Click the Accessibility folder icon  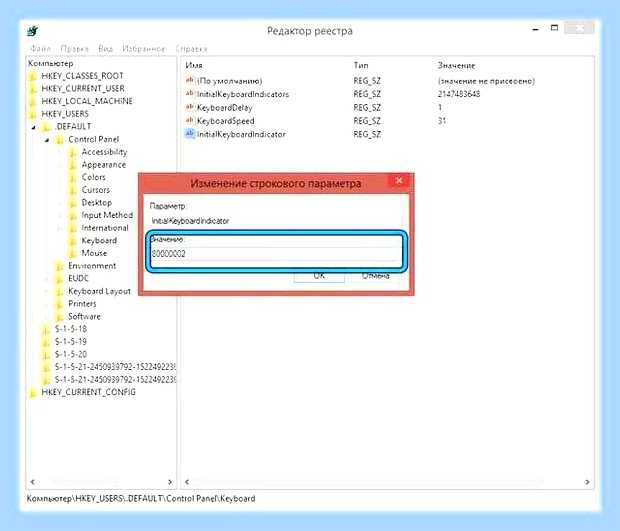pyautogui.click(x=73, y=152)
